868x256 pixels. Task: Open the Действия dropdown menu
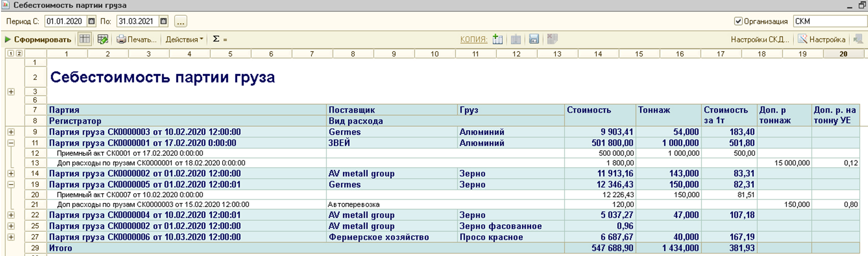[x=184, y=39]
